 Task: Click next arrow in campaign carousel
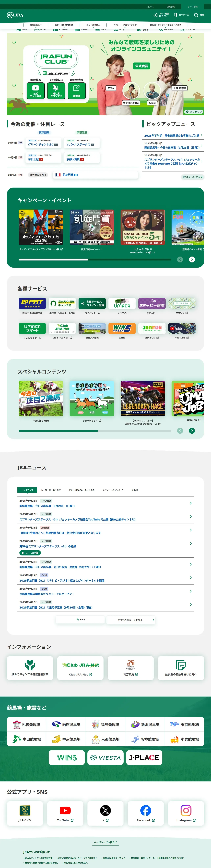click(192, 259)
